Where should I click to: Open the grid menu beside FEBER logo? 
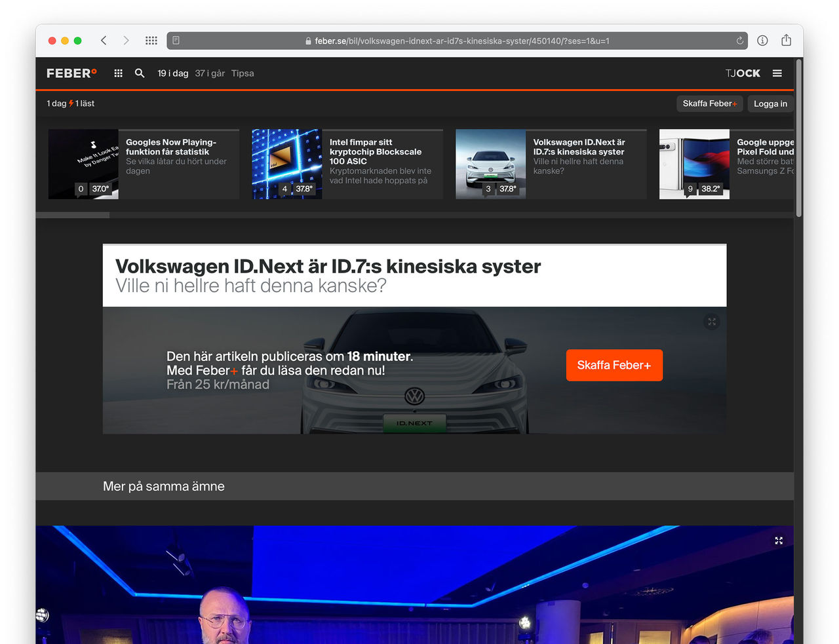point(118,73)
